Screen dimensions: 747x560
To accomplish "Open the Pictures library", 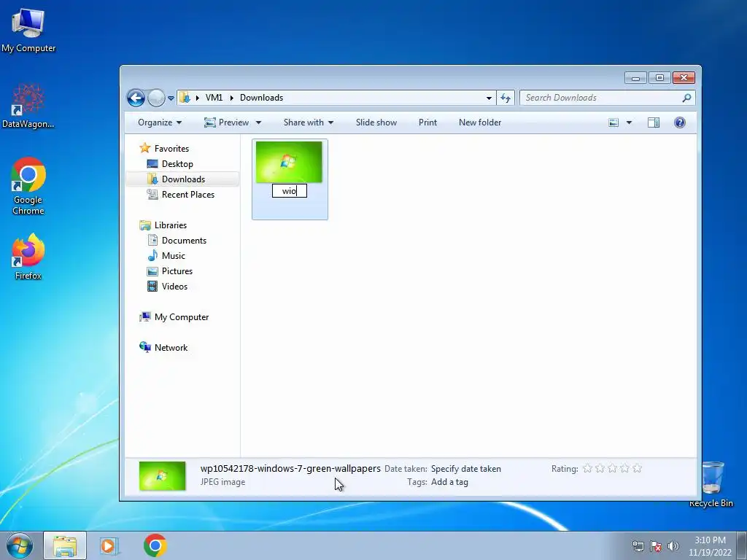I will coord(177,271).
